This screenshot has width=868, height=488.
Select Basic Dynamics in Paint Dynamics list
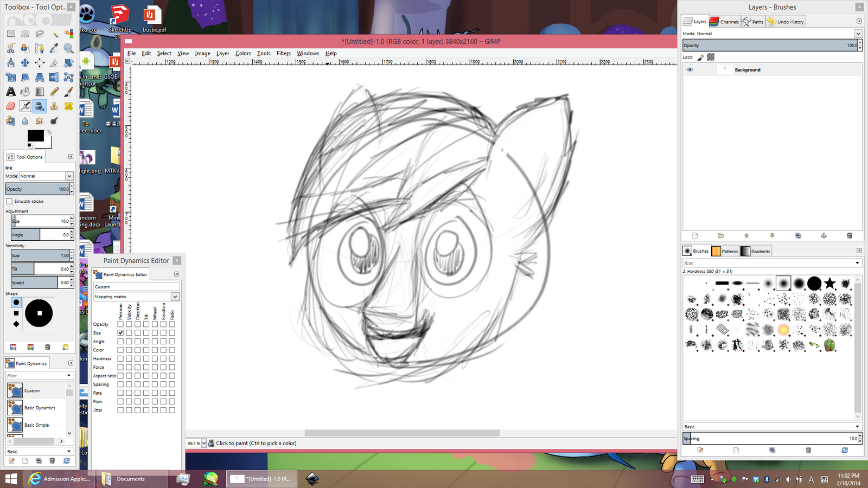point(36,408)
